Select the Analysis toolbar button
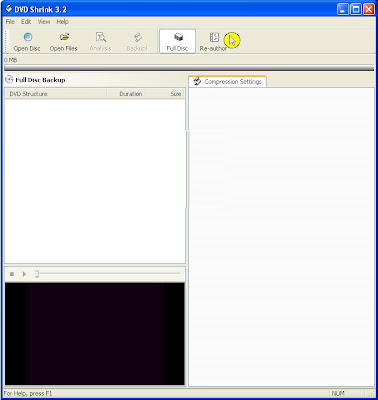 tap(100, 42)
